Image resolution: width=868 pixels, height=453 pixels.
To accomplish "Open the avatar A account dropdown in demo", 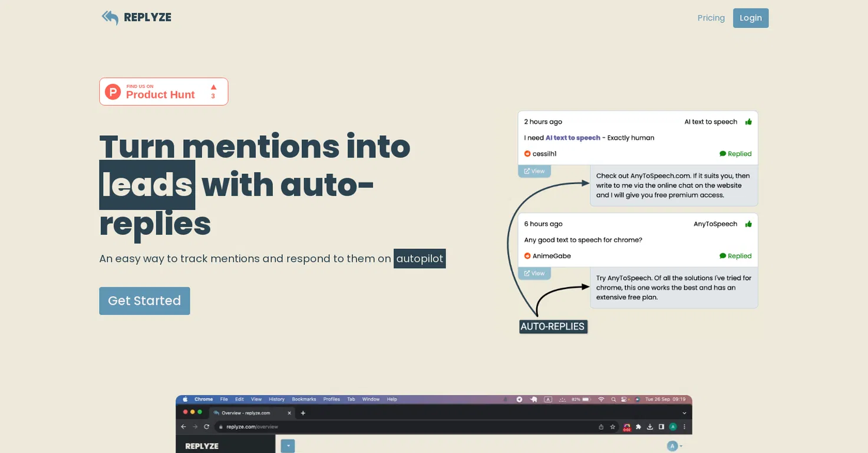I will (x=675, y=446).
